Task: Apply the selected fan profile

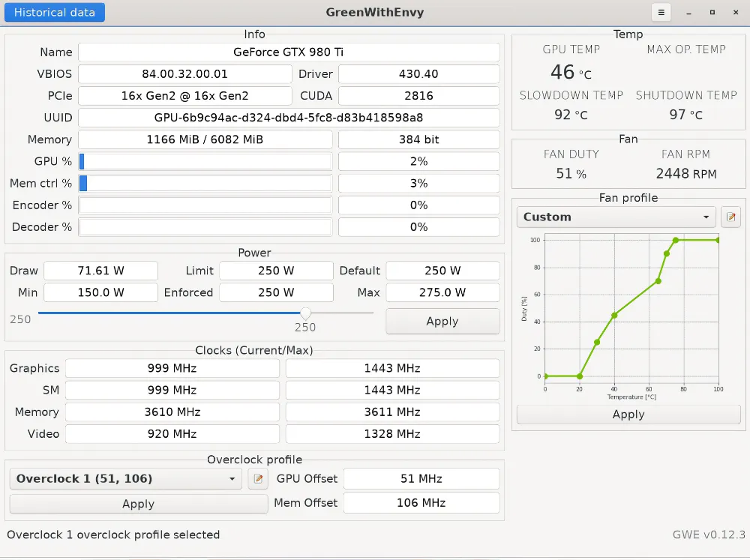Action: coord(628,414)
